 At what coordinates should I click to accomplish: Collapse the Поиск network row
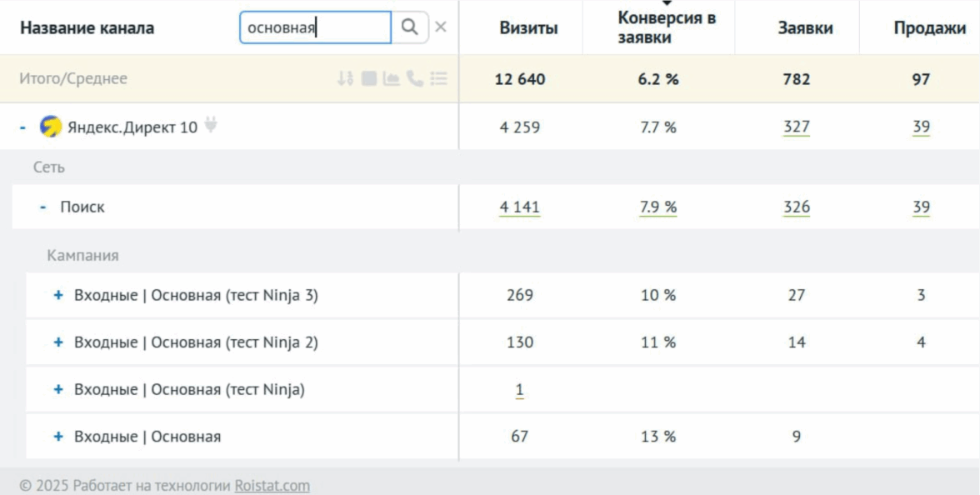click(x=43, y=207)
